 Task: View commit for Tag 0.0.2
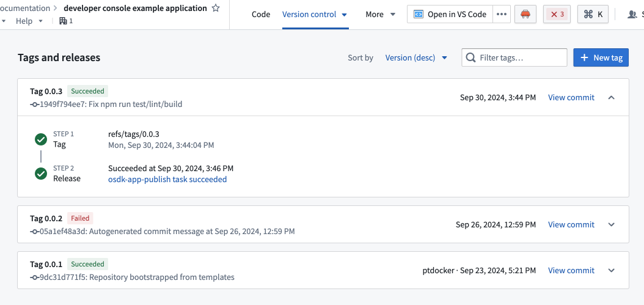[571, 224]
